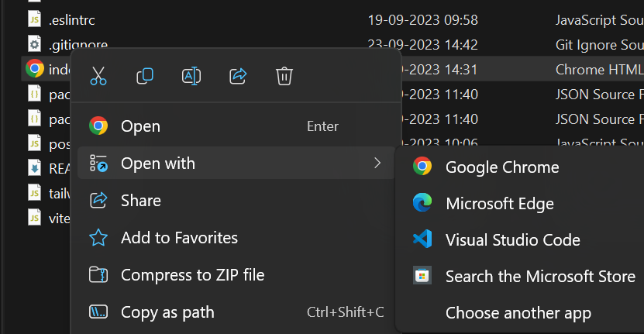This screenshot has width=644, height=334.
Task: Click the Visual Studio Code icon in submenu
Action: click(x=422, y=239)
